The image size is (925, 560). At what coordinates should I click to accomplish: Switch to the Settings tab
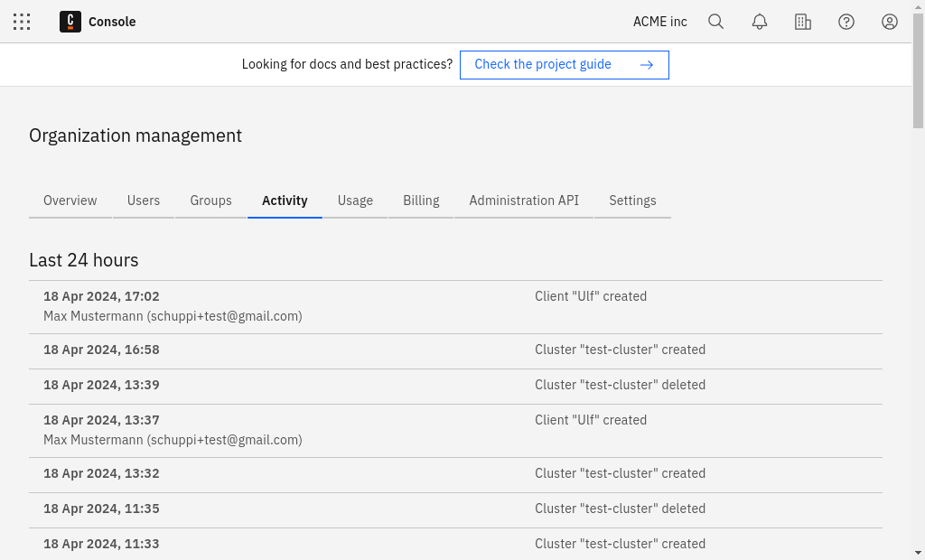point(632,201)
